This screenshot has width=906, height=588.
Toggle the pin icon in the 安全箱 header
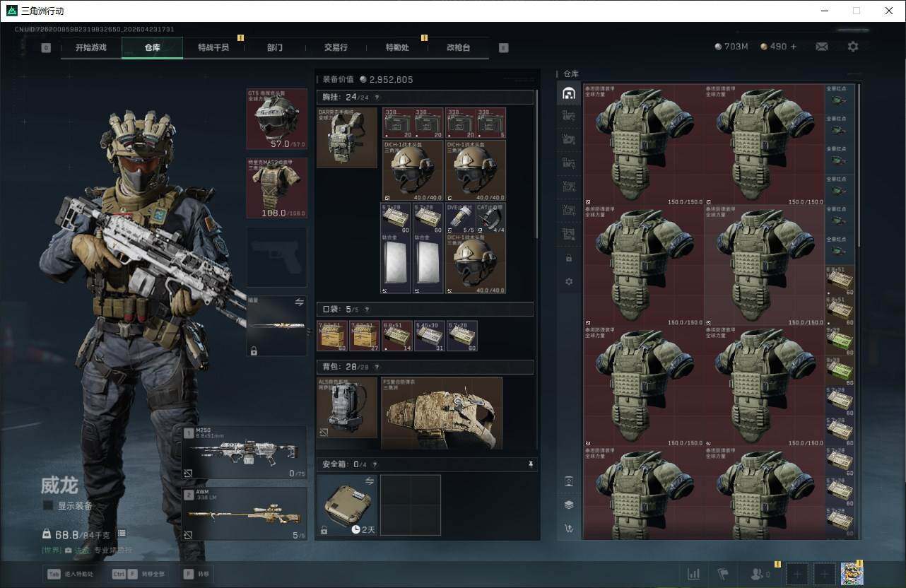click(x=531, y=464)
